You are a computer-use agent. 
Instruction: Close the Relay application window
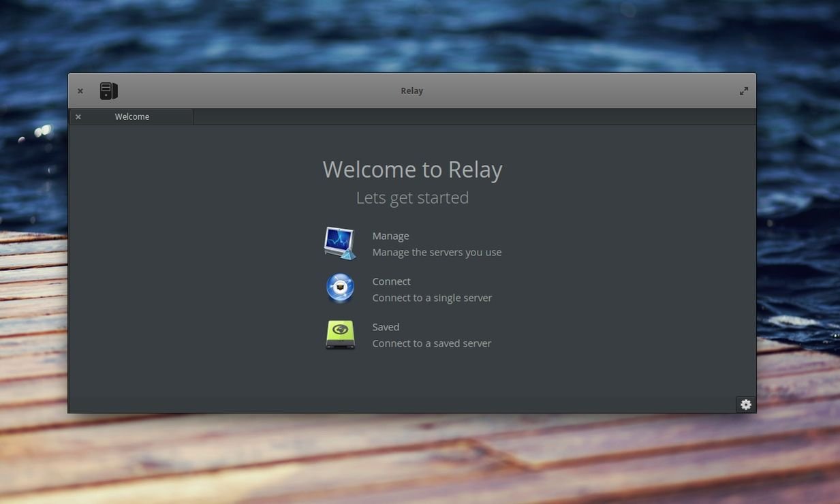80,91
